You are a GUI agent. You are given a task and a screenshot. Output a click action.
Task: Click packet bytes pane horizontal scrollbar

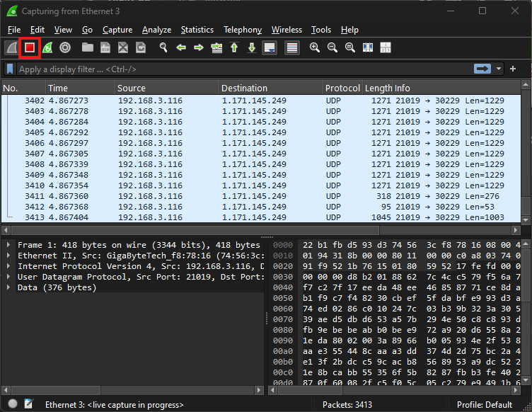coord(311,390)
